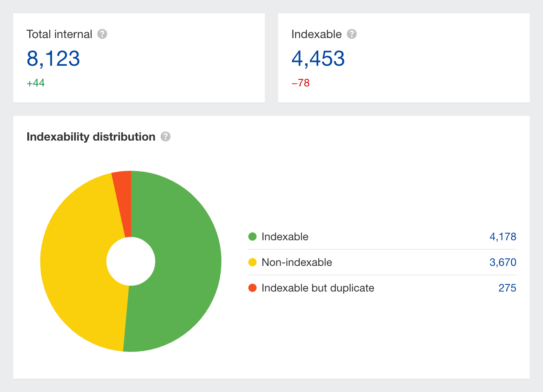This screenshot has height=392, width=543.
Task: Click the help icon next to Total internal
Action: point(102,34)
